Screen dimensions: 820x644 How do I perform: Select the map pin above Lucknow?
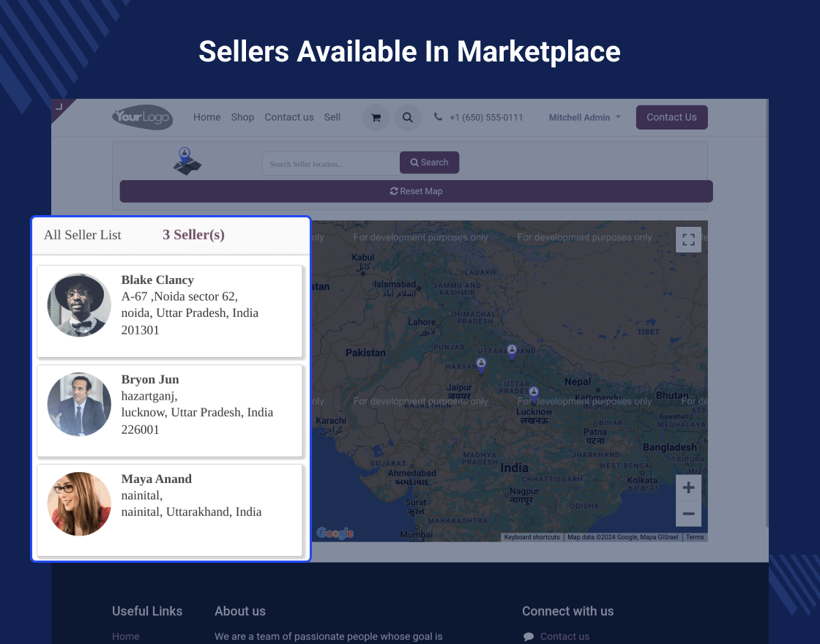[x=534, y=394]
